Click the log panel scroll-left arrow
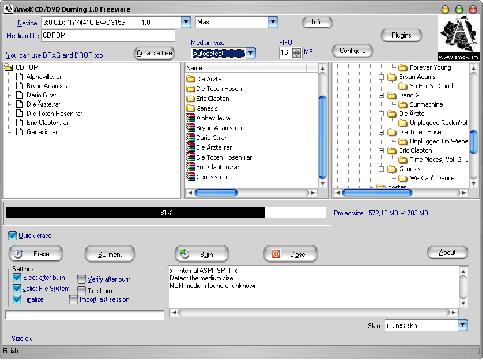Viewport: 483px width, 361px height. click(x=173, y=313)
